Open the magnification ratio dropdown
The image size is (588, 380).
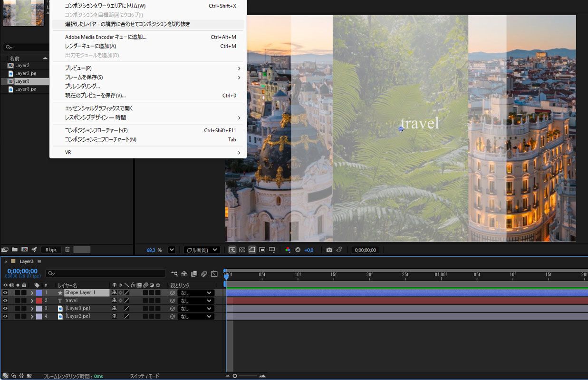(172, 250)
